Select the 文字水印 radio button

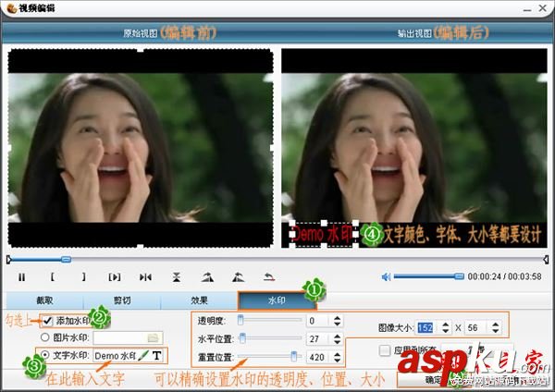pyautogui.click(x=45, y=354)
